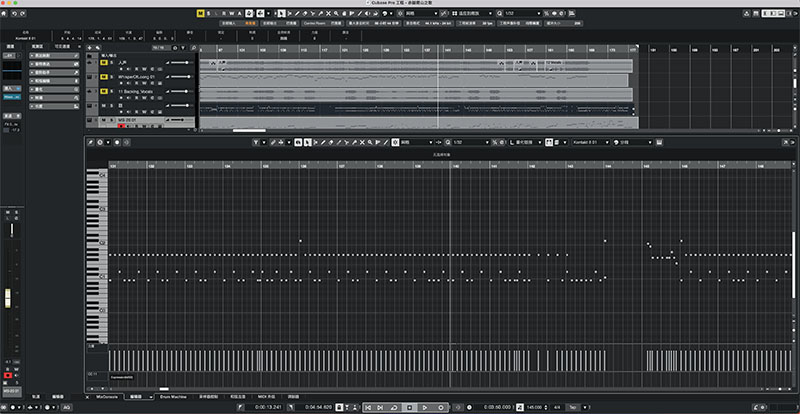The height and width of the screenshot is (414, 800).
Task: Click the track count 16/16 field
Action: coord(159,47)
